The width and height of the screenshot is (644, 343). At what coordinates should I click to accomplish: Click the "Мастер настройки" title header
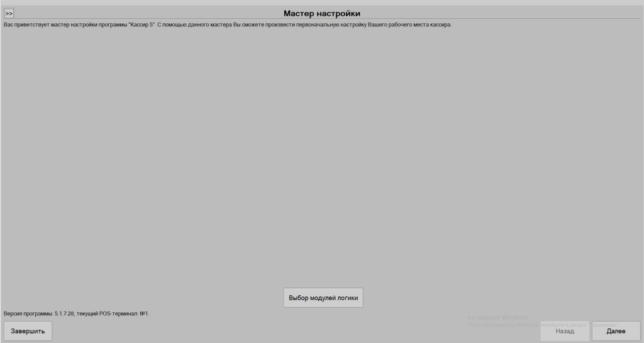point(322,13)
